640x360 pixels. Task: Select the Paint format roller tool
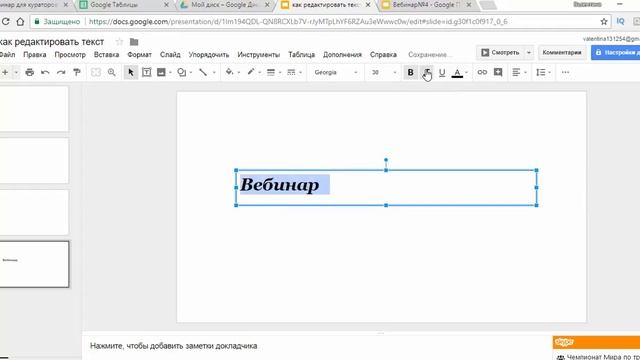point(76,73)
